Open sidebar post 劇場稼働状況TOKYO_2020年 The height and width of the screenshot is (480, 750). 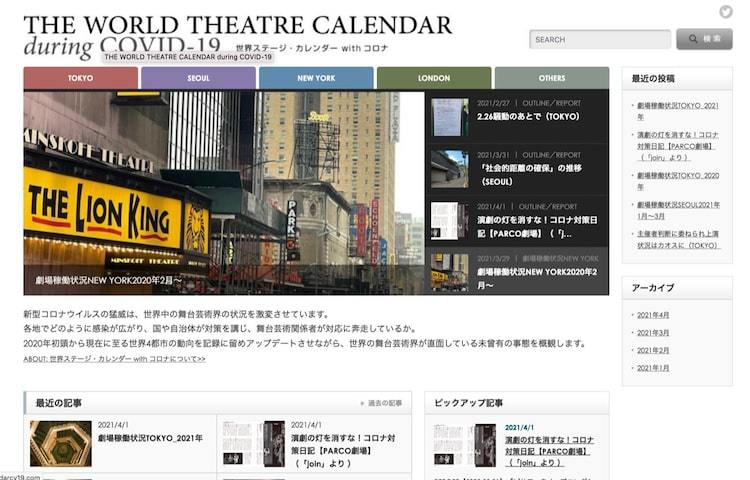point(678,181)
